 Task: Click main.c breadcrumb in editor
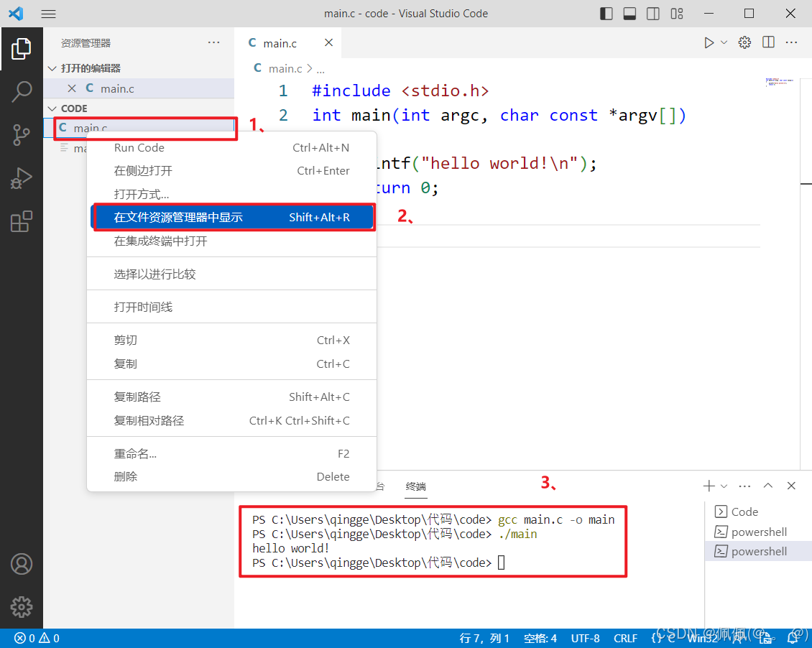[285, 69]
